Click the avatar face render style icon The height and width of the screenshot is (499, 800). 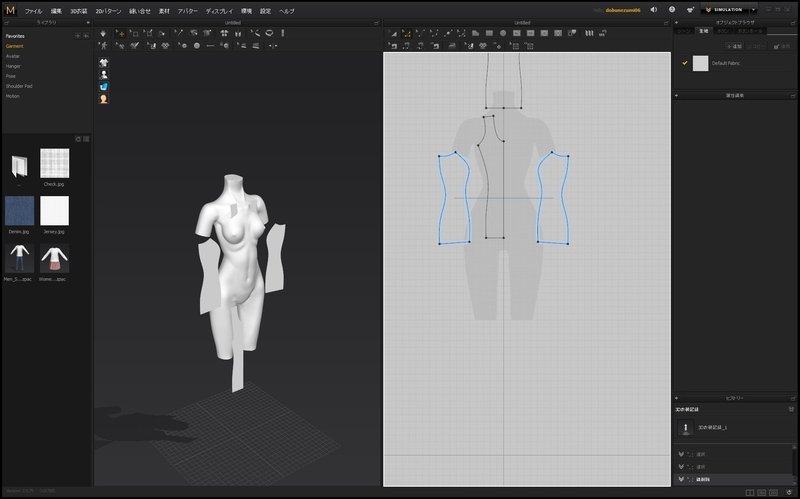coord(104,99)
